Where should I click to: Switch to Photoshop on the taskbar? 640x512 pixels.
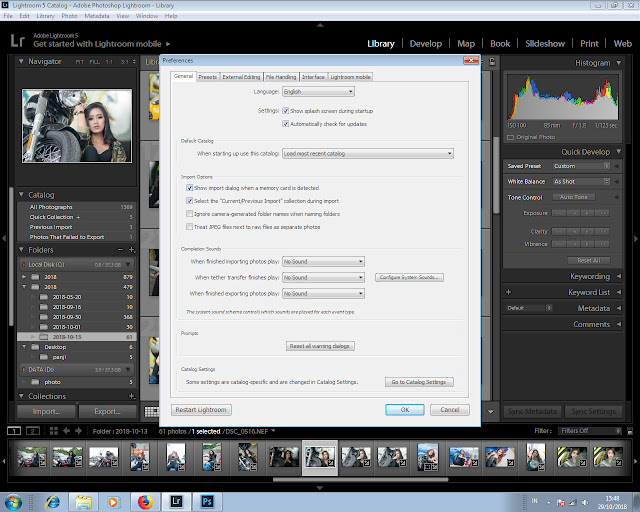tap(207, 501)
